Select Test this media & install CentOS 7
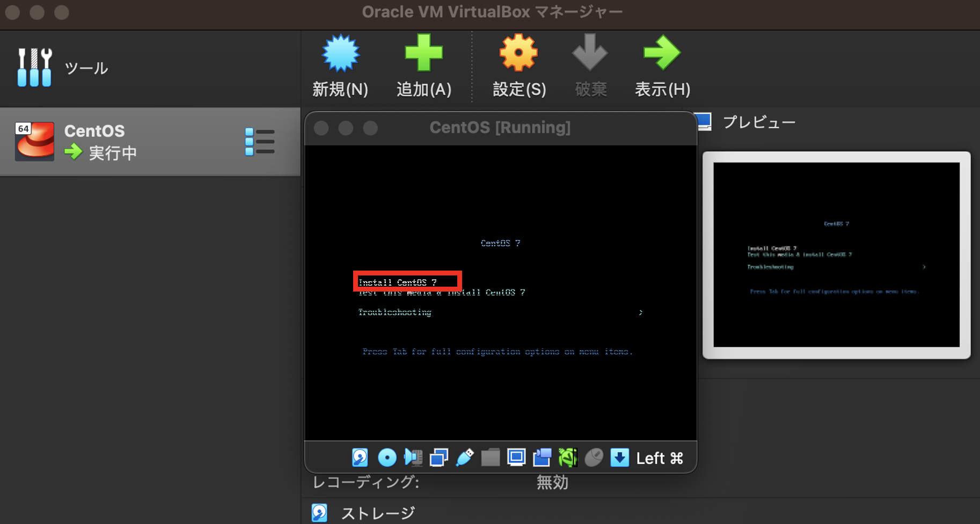 (x=442, y=293)
